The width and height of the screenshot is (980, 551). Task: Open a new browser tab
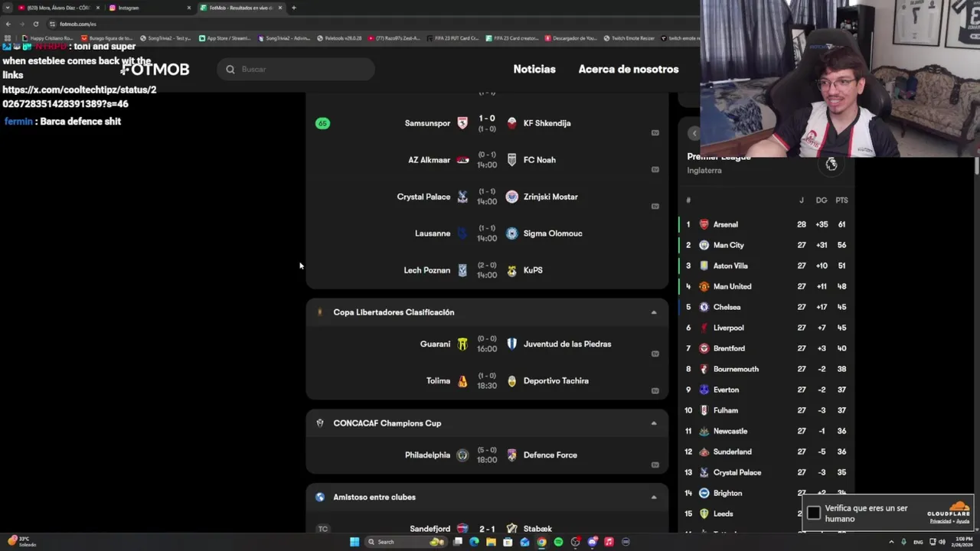(294, 8)
